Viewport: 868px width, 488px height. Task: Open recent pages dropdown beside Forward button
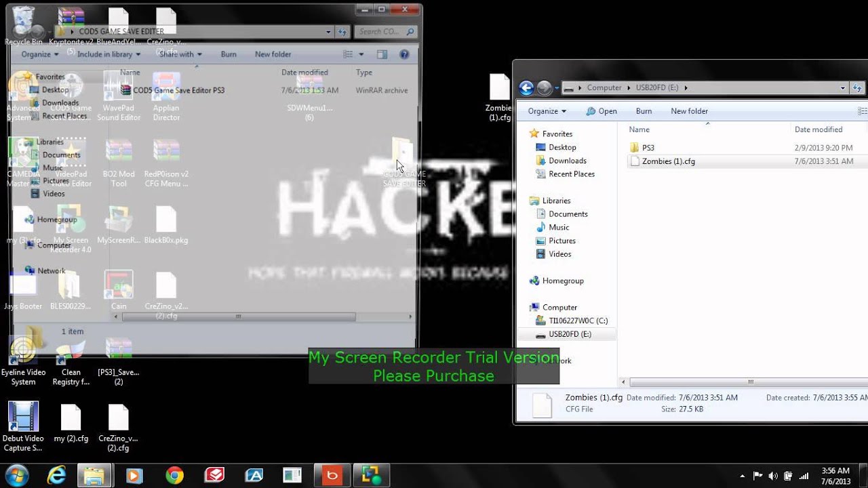pyautogui.click(x=557, y=88)
